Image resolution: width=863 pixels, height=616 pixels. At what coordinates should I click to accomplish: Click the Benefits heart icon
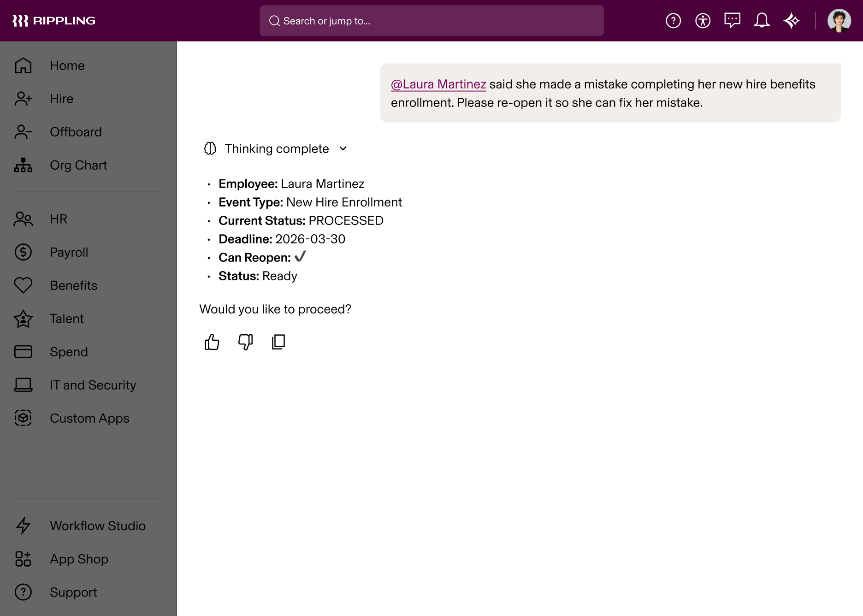[23, 285]
